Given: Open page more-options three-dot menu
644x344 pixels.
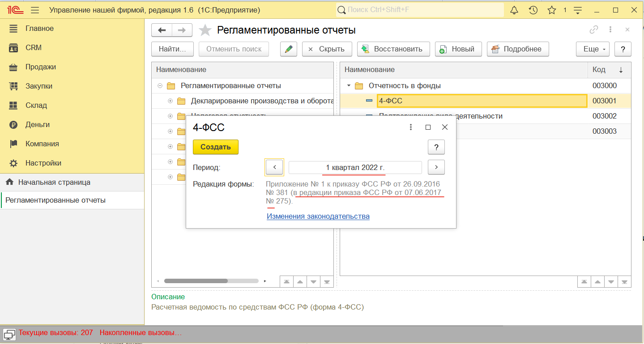Looking at the screenshot, I should 610,30.
